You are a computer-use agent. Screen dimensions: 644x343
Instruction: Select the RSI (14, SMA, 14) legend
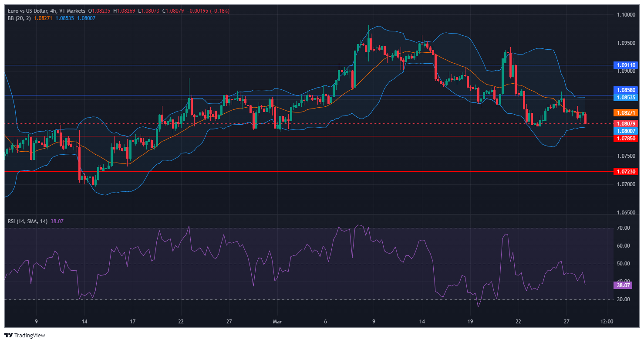[x=27, y=221]
